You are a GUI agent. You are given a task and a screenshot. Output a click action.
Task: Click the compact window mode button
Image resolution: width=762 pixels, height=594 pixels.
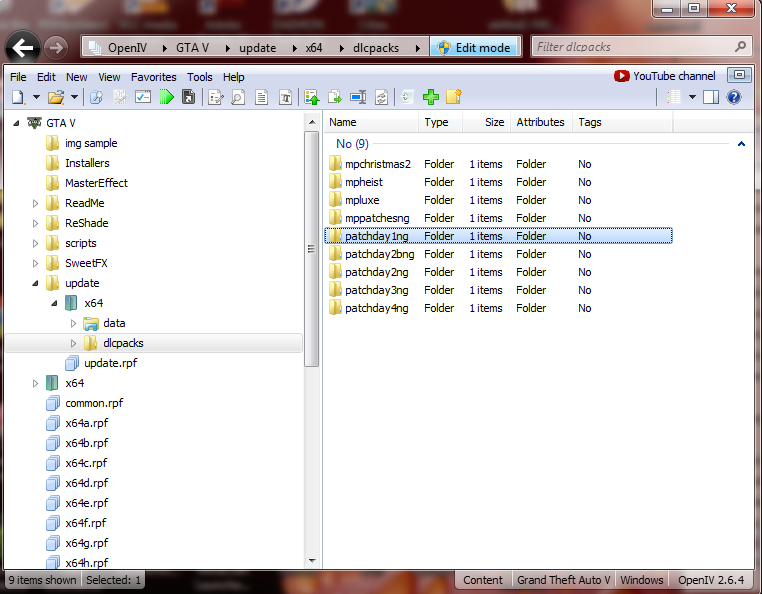coord(739,75)
